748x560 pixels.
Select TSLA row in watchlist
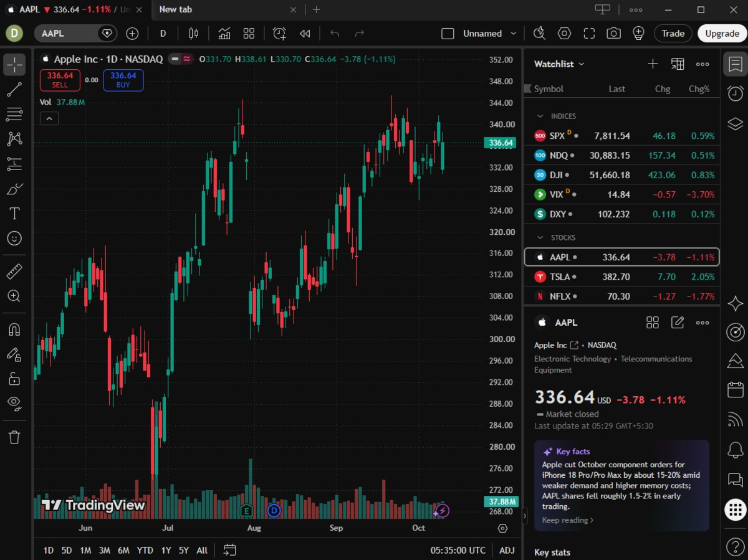pos(622,277)
